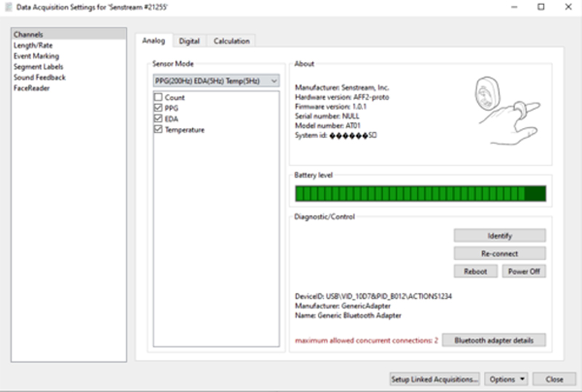Screen dimensions: 582x392
Task: Select the Analog tab
Action: point(154,41)
